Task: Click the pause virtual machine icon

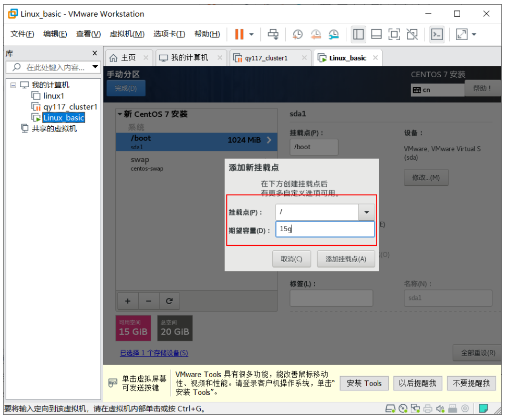Action: (239, 34)
